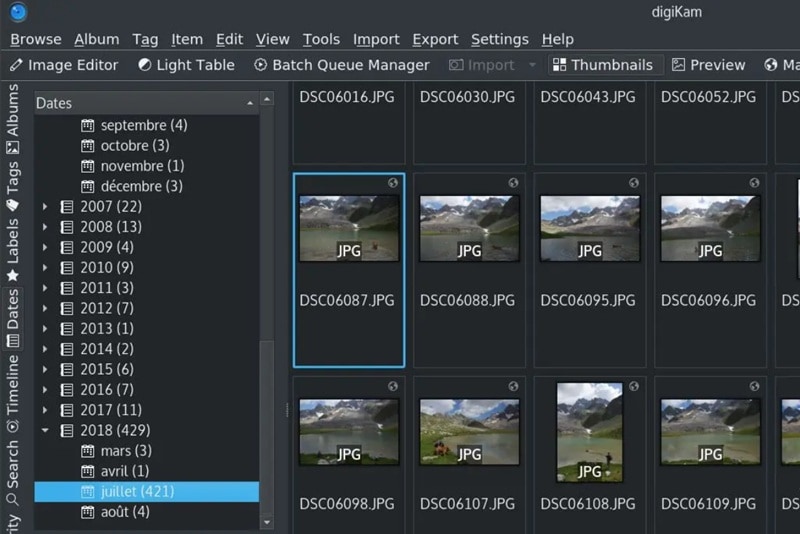
Task: Click geolocation globe icon on DSC06107.JPG
Action: point(513,386)
